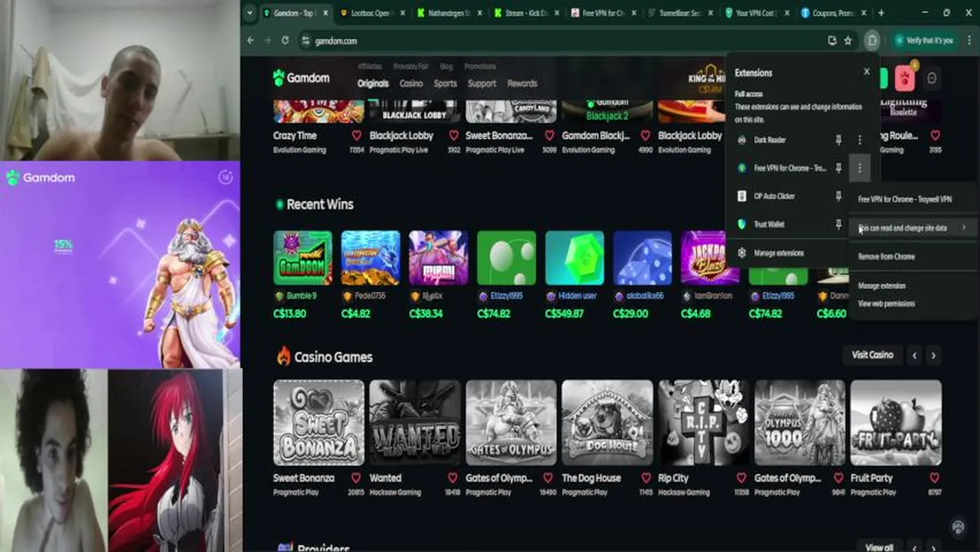Show next Providers with right arrow
The image size is (980, 552).
coord(933,547)
